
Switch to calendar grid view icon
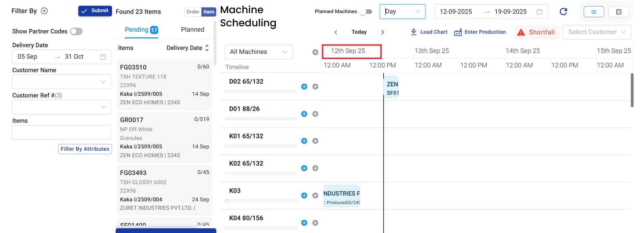pyautogui.click(x=618, y=12)
